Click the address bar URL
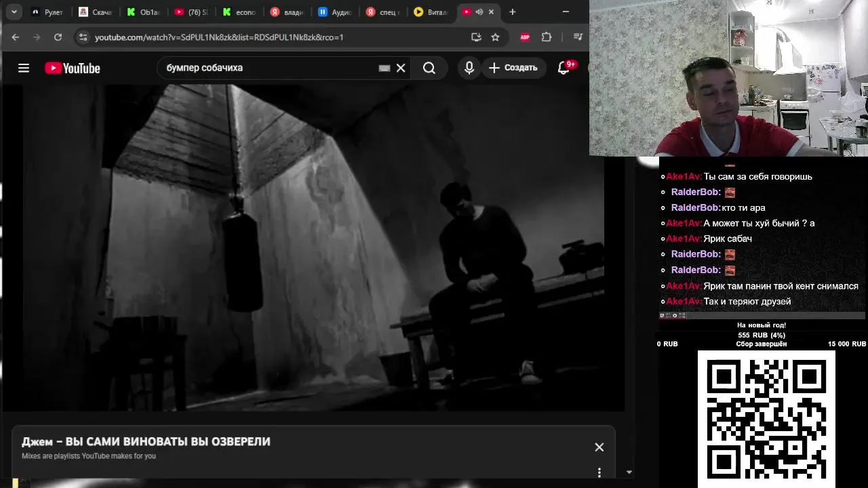868x488 pixels. tap(219, 37)
